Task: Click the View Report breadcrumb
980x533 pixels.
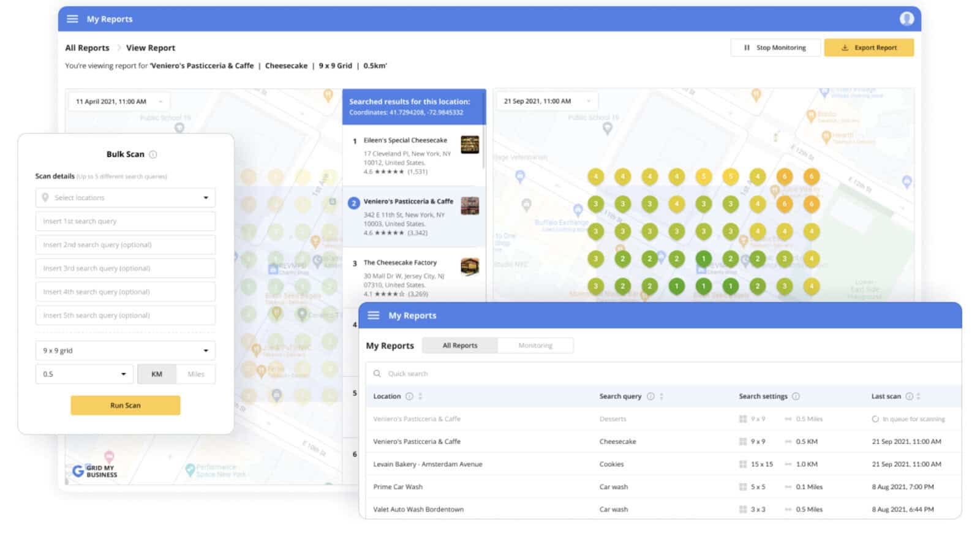Action: point(151,48)
